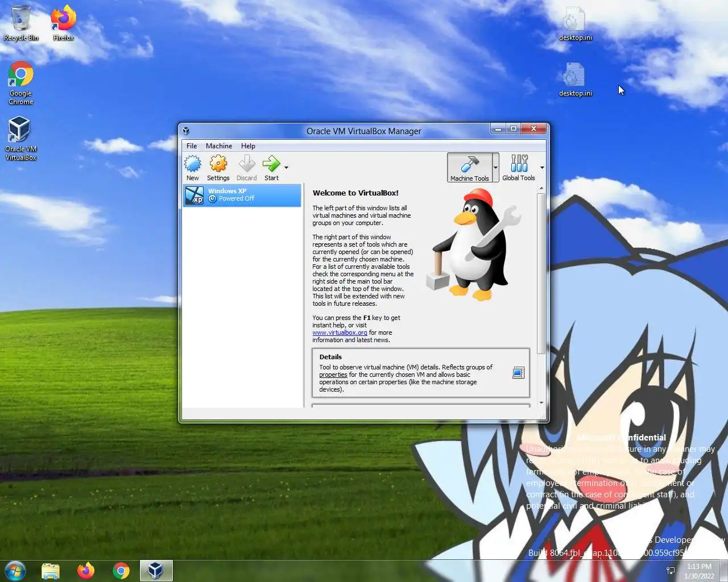728x582 pixels.
Task: Select the Oracle VM VirtualBox desktop shortcut
Action: pos(20,138)
